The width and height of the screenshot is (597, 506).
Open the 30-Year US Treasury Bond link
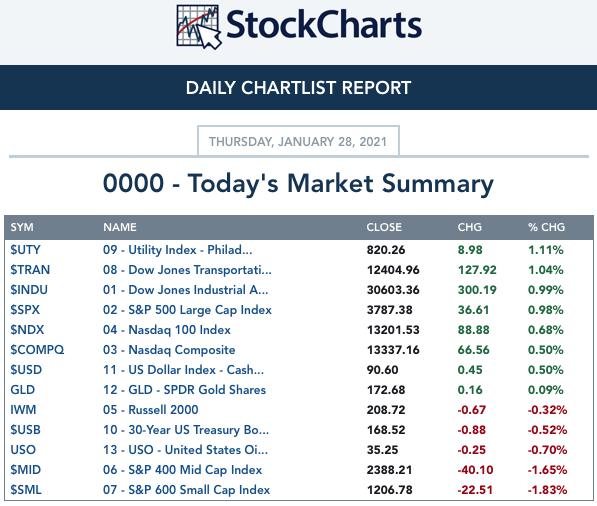(x=186, y=429)
